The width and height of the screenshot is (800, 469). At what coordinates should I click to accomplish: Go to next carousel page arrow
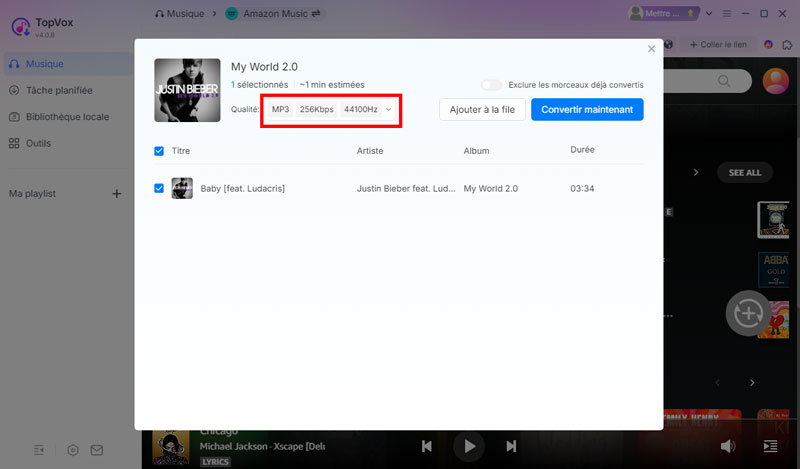click(x=752, y=382)
